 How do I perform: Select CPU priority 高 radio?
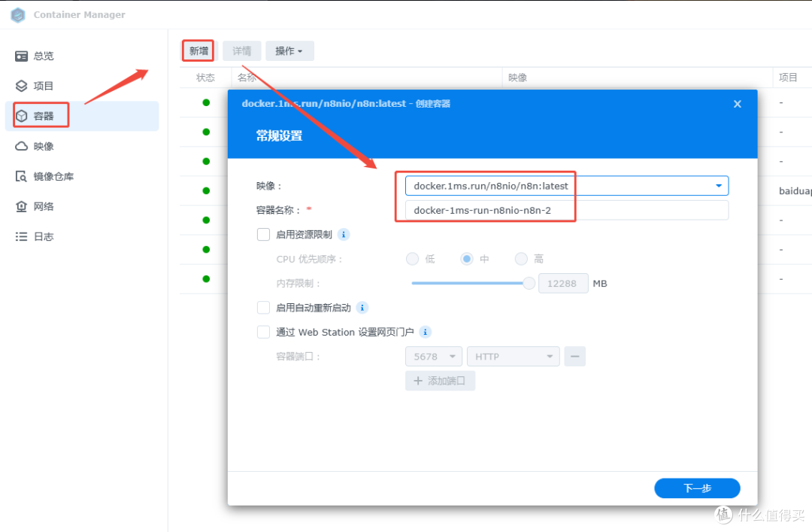coord(521,259)
